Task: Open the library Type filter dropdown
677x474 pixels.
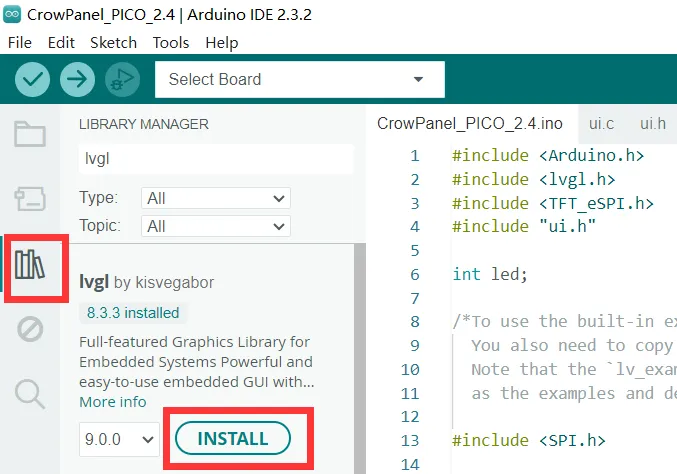Action: tap(215, 198)
